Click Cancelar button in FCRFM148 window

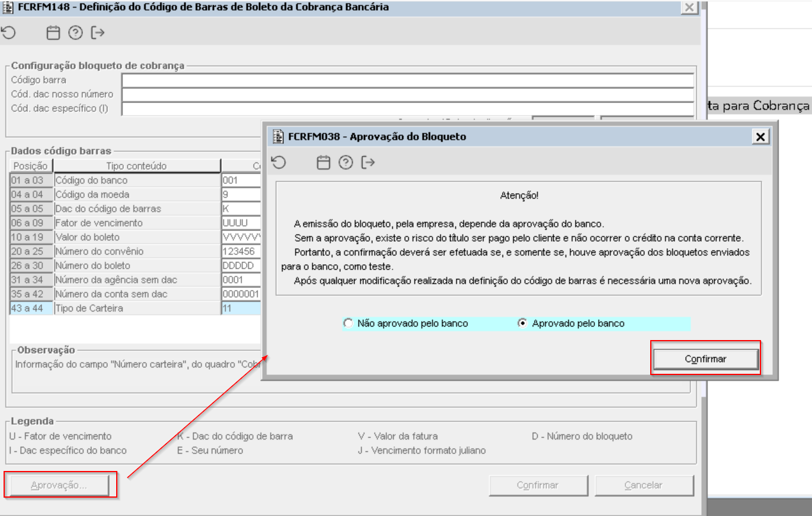click(644, 485)
